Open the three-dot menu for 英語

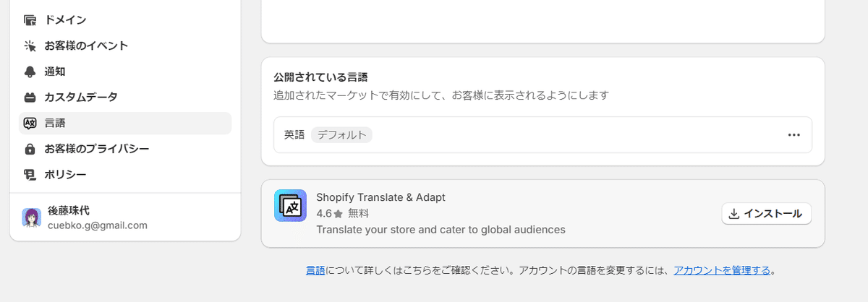pyautogui.click(x=793, y=135)
